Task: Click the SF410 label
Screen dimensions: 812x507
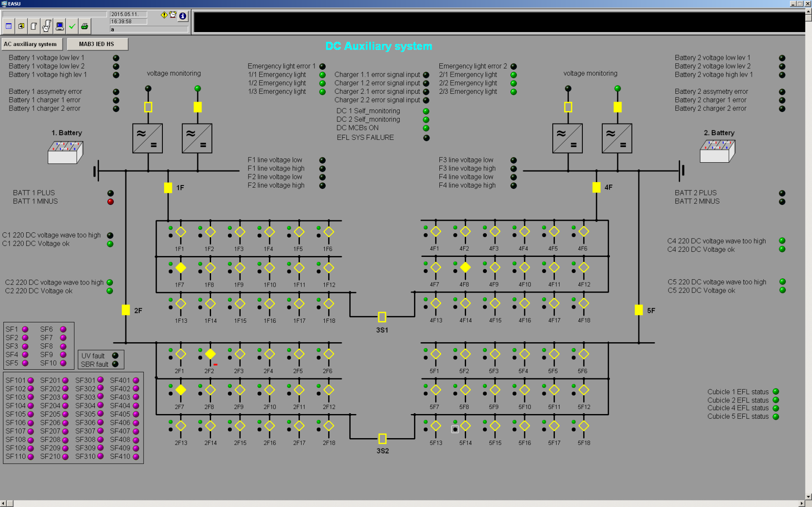Action: click(x=120, y=456)
